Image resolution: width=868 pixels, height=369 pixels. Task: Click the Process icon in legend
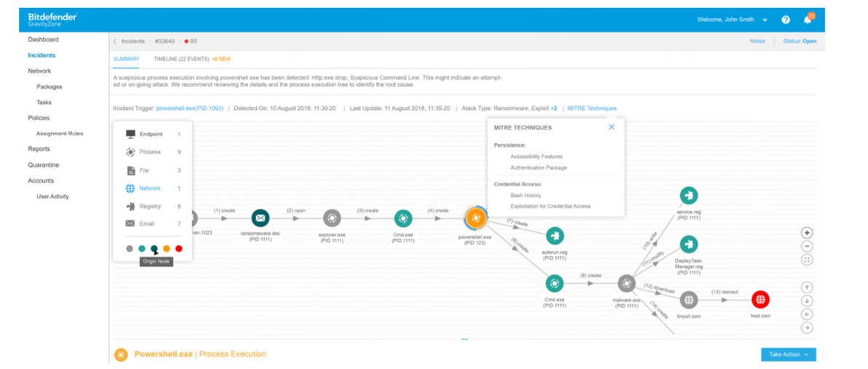point(130,152)
